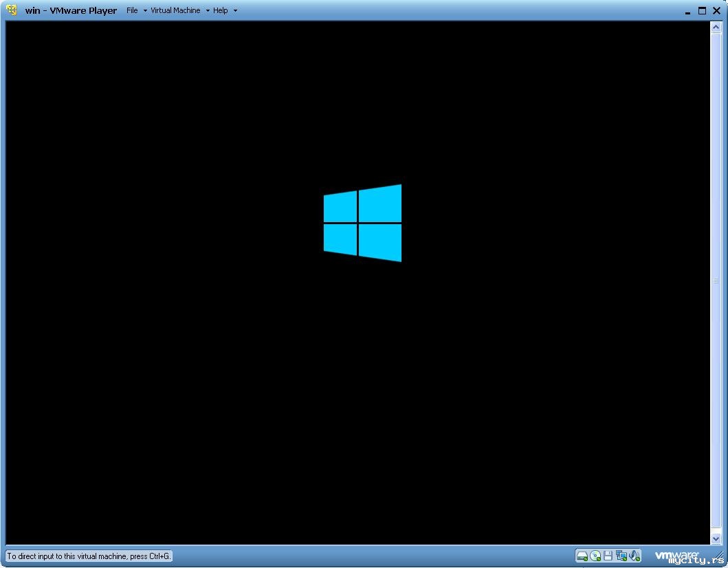Open the File menu
728x568 pixels.
pos(132,10)
